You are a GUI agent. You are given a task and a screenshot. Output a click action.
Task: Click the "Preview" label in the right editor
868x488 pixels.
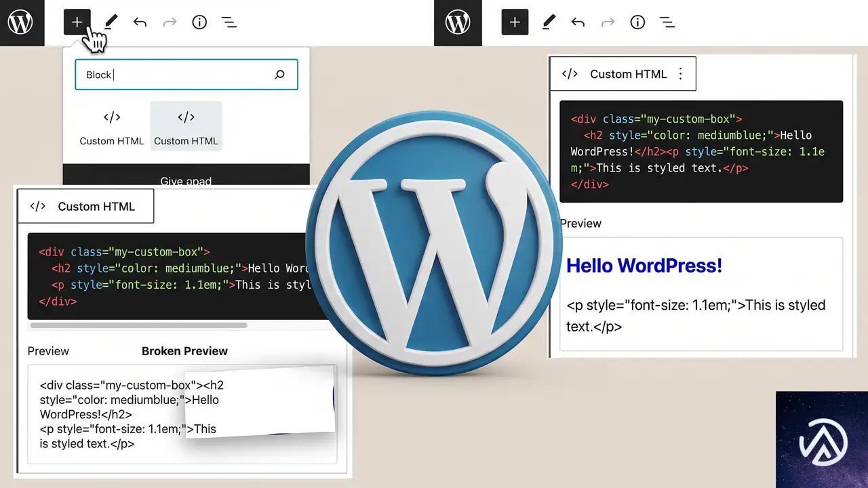pos(581,223)
